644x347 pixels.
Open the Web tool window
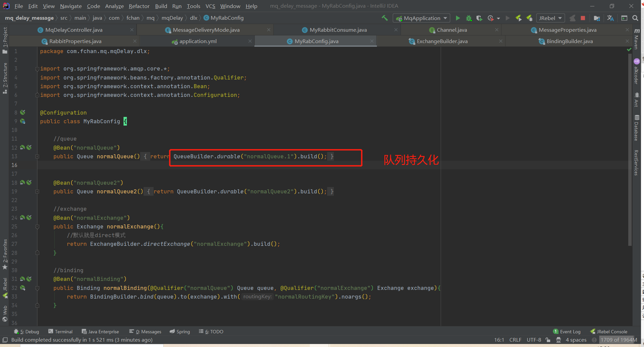point(5,314)
